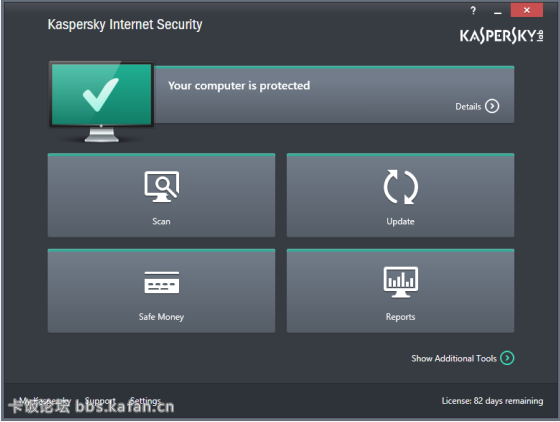Click the Kaspersky Lab logo

coord(501,36)
